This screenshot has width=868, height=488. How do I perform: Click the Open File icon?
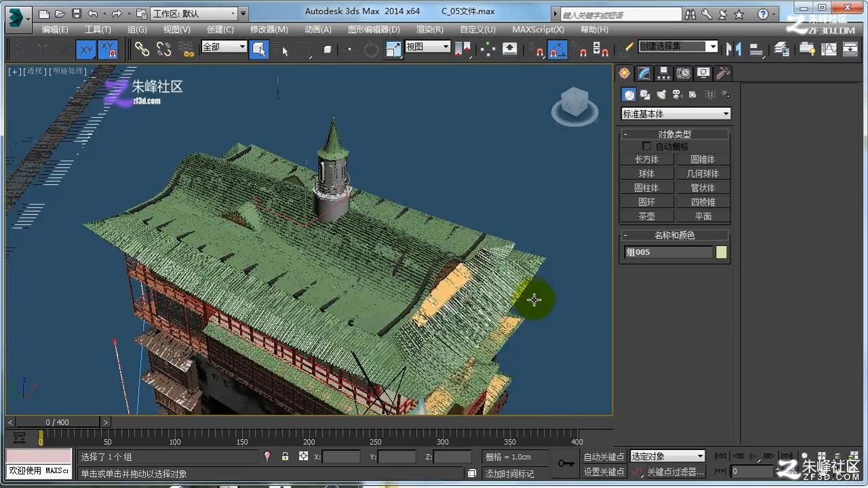click(60, 14)
